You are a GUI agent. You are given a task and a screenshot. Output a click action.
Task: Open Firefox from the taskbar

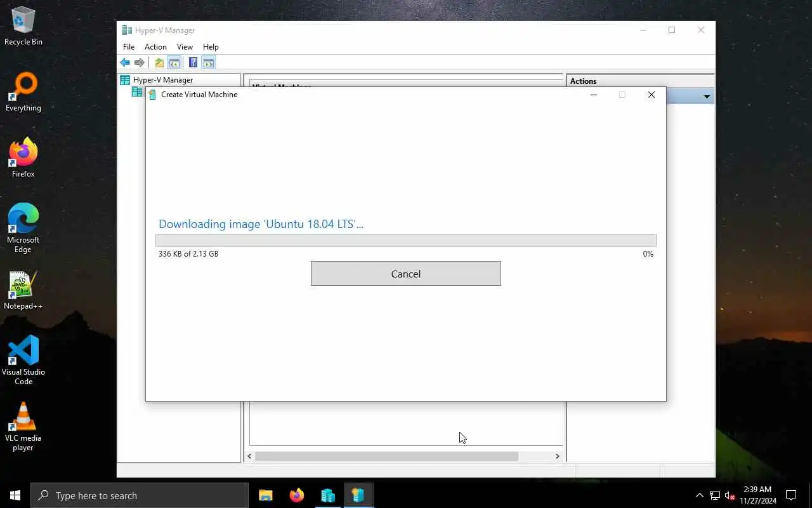(297, 495)
